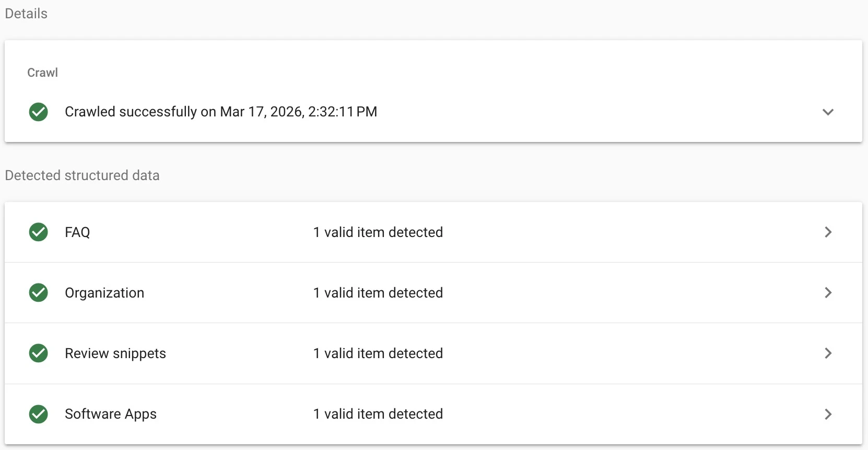Viewport: 868px width, 450px height.
Task: Click FAQ's '1 valid item detected' text
Action: [378, 232]
